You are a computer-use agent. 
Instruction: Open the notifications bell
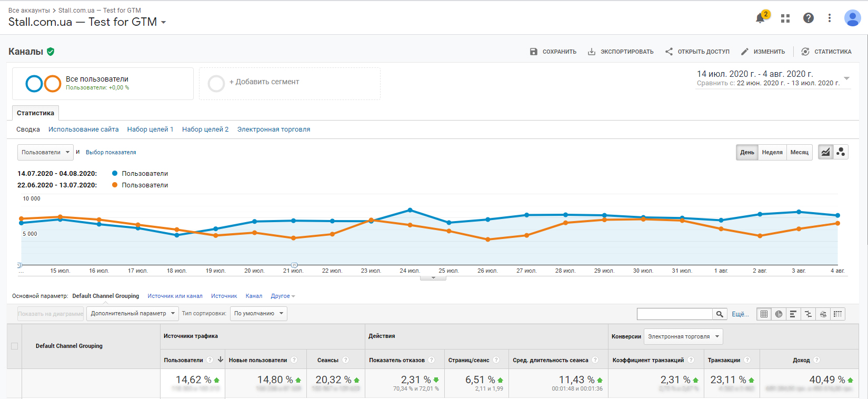760,18
